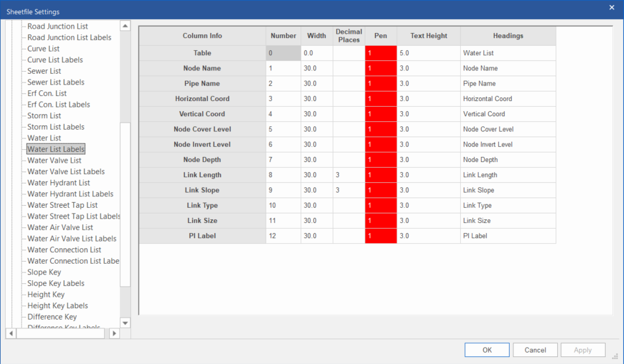Choose Slope Key in tree
The height and width of the screenshot is (364, 624).
(44, 272)
